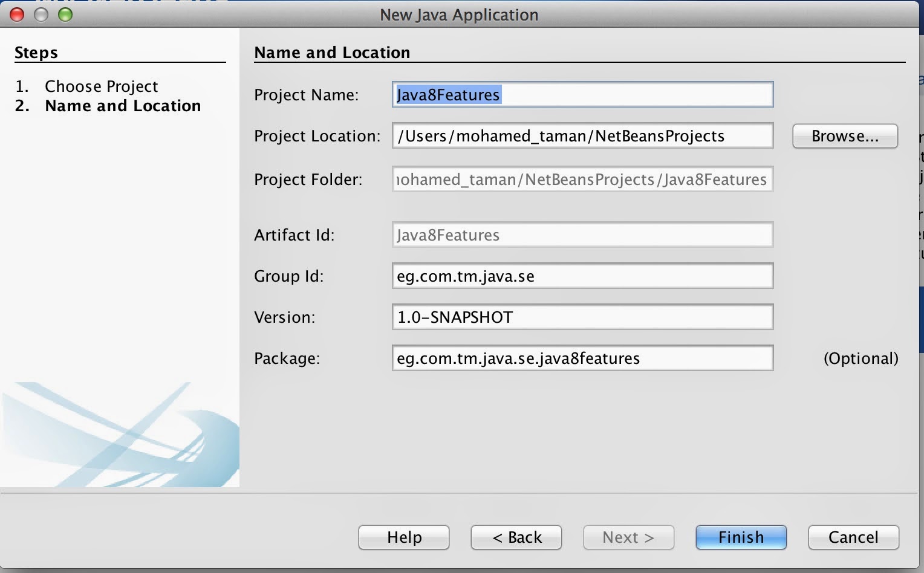924x573 pixels.
Task: Click the Browse... button for project location
Action: [845, 136]
